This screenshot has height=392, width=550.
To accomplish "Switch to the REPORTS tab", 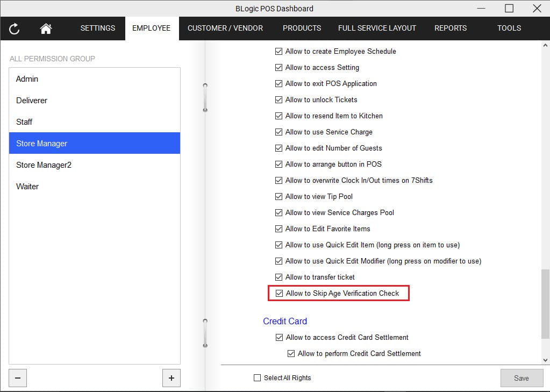I will pyautogui.click(x=451, y=28).
